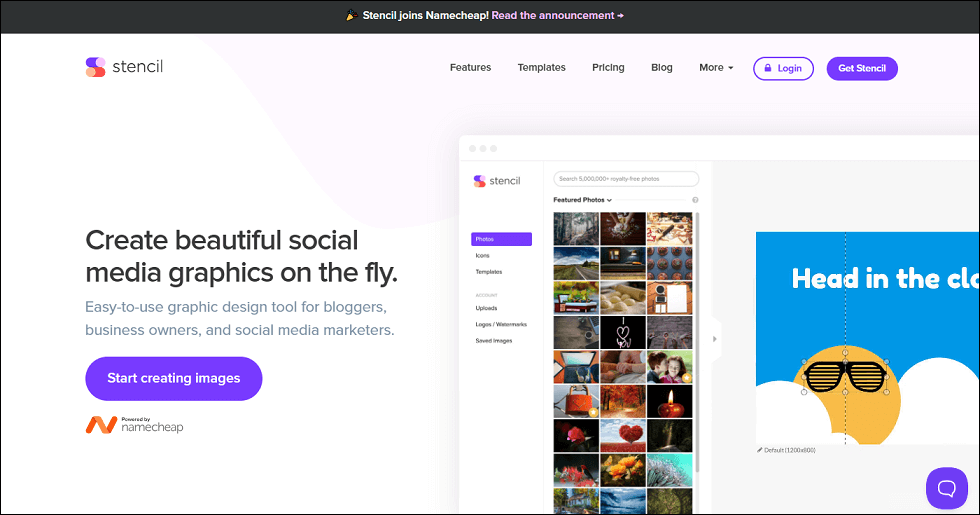Screen dimensions: 980x515
Task: Click Start creating images button
Action: [174, 379]
